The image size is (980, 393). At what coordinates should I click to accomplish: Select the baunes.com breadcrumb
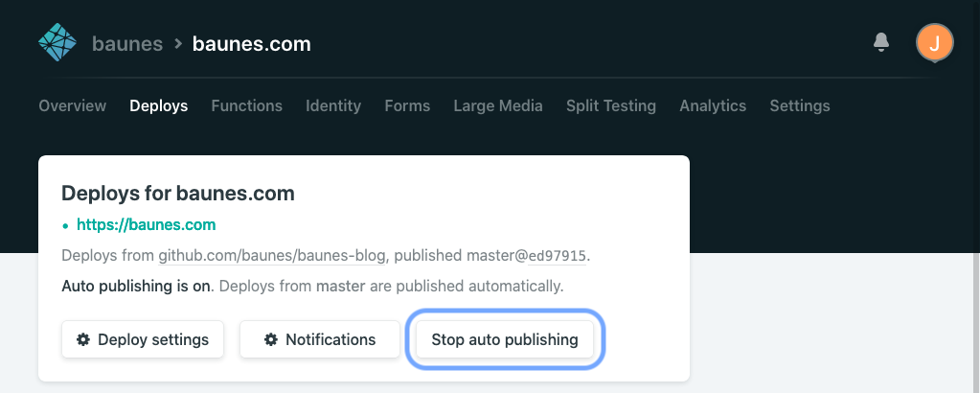[x=251, y=44]
